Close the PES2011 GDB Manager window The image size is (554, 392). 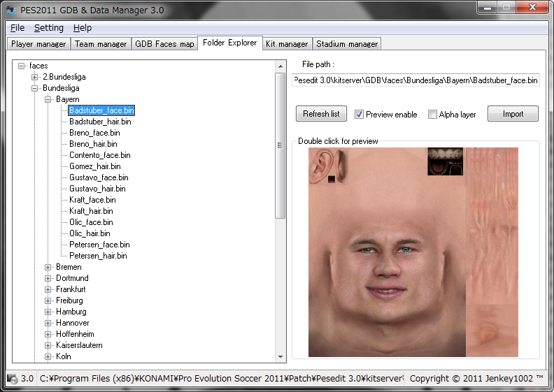pos(532,7)
